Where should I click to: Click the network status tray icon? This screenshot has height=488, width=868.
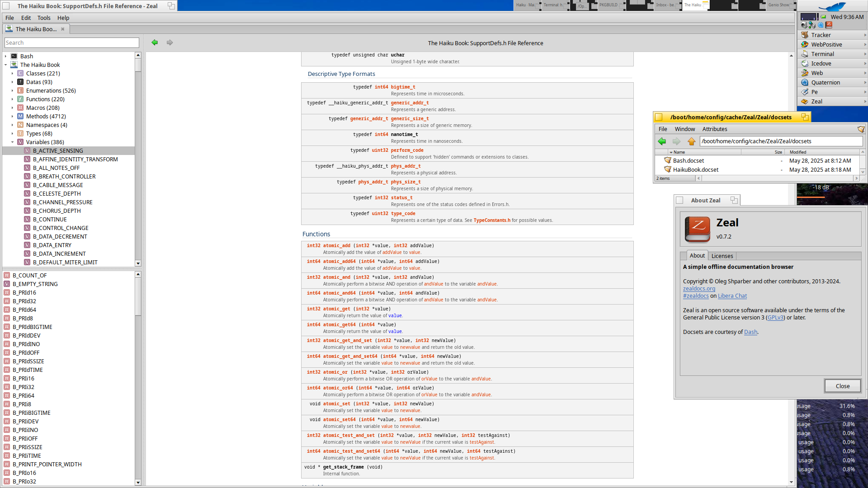point(812,25)
